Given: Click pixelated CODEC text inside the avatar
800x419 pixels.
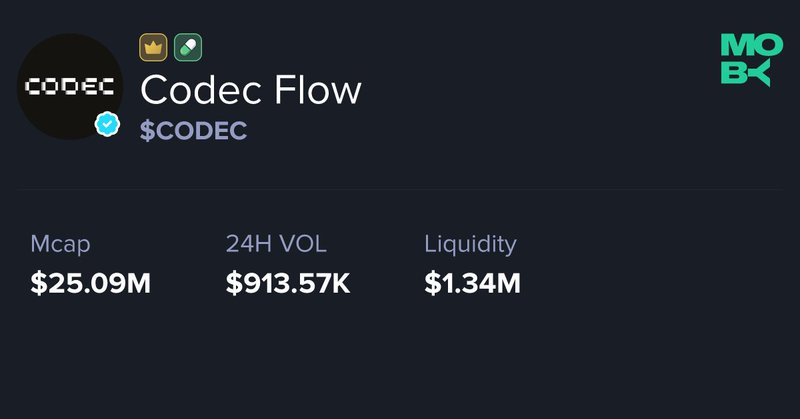Looking at the screenshot, I should (69, 87).
